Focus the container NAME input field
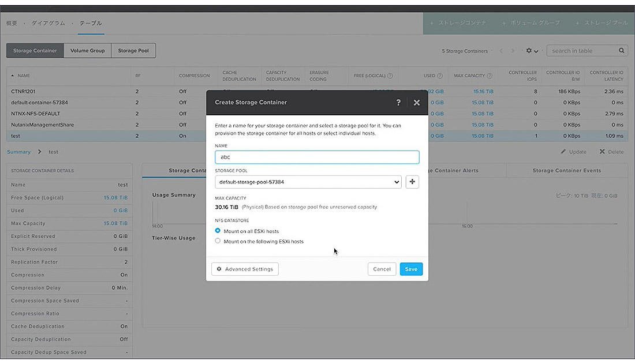 coord(317,157)
